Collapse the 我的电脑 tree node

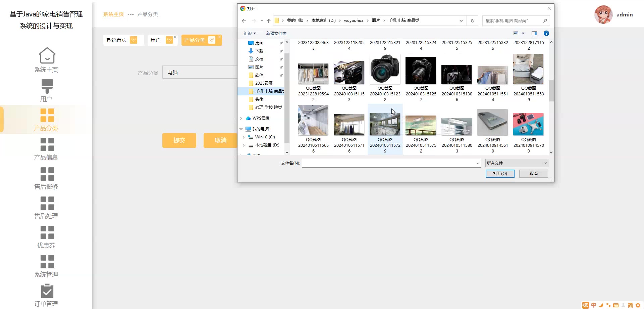coord(241,129)
